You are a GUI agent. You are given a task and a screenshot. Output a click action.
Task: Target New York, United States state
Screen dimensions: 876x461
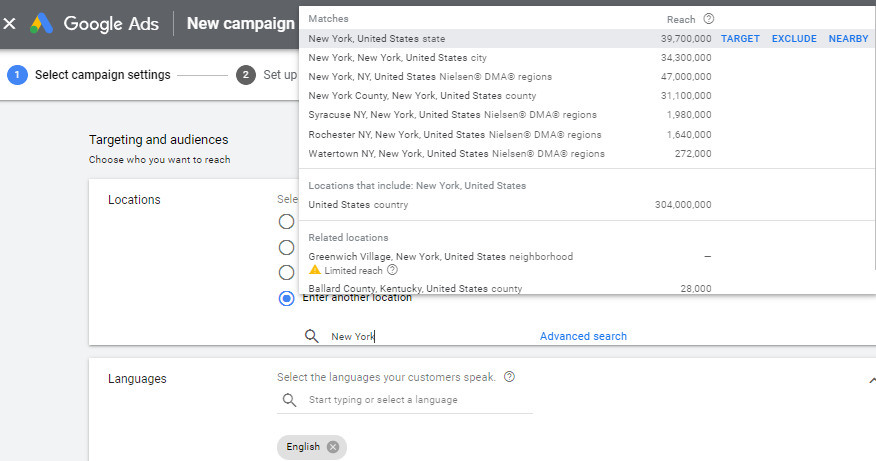coord(740,39)
